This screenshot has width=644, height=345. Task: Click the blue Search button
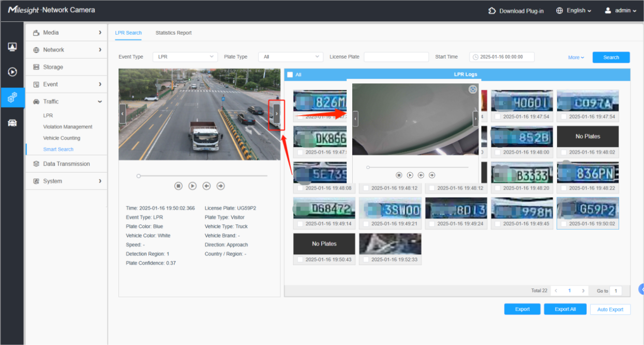click(x=611, y=58)
